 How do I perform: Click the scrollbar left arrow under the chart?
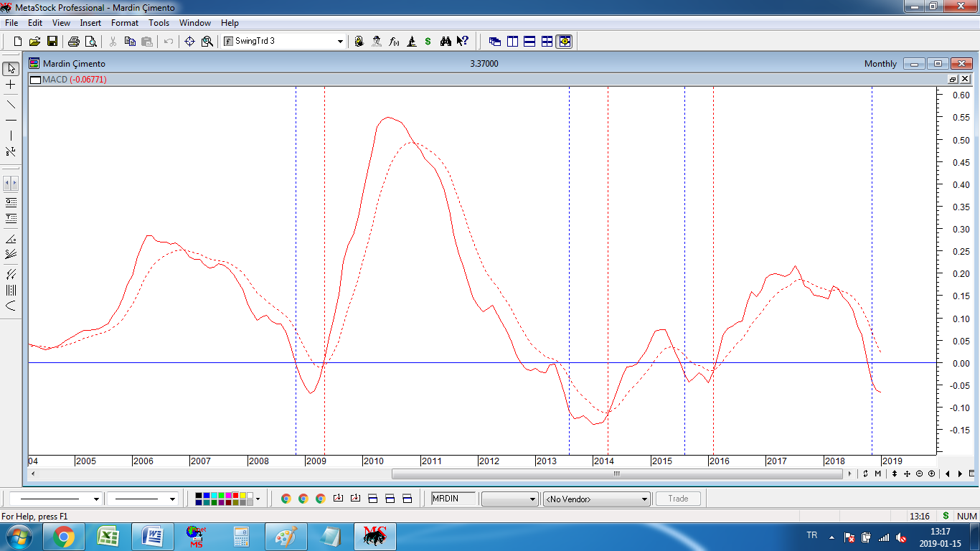click(33, 474)
